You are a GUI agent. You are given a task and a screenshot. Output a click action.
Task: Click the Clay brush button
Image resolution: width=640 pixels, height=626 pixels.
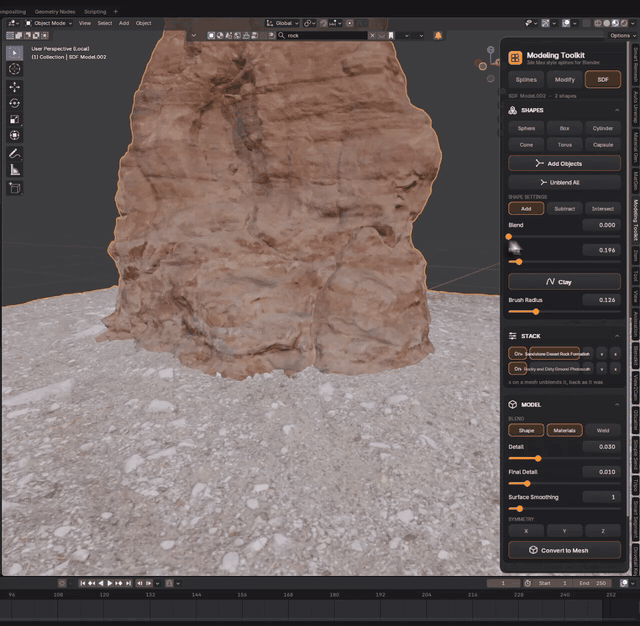click(564, 282)
